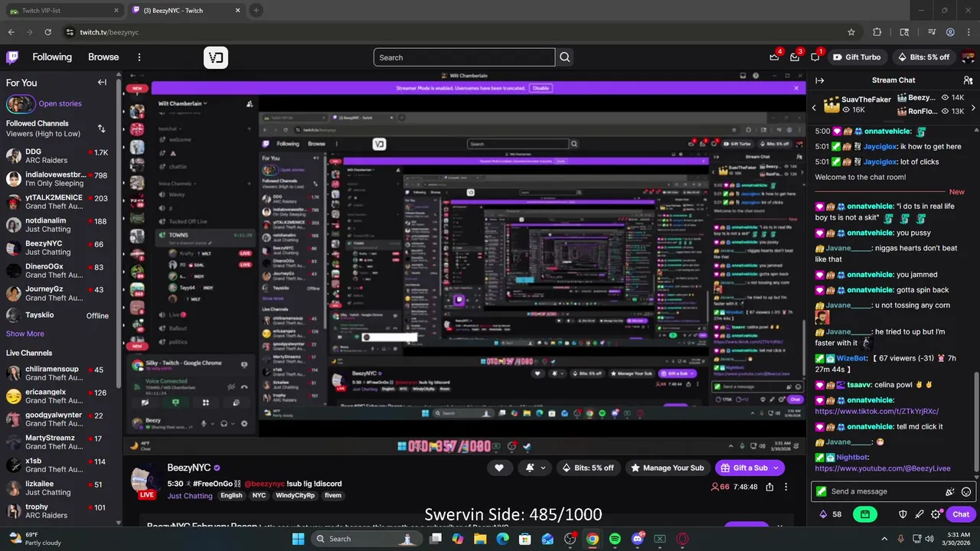
Task: Show previous gift leaderboard entry
Action: click(814, 107)
